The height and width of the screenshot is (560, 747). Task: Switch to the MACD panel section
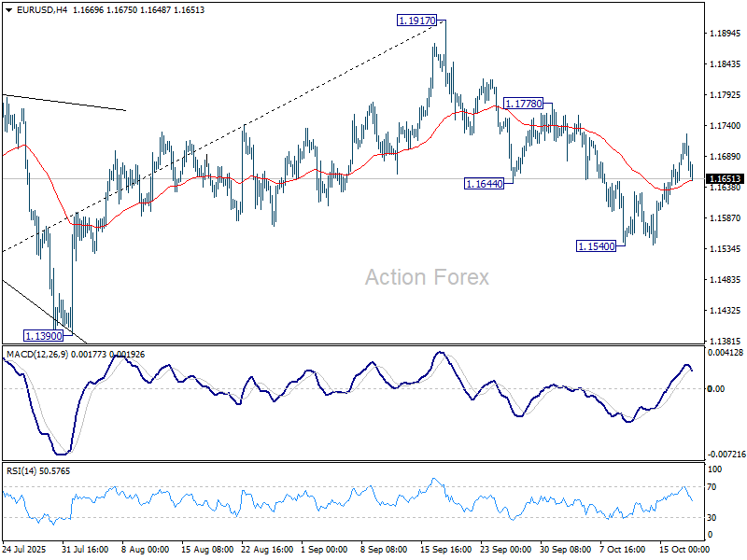[373, 401]
